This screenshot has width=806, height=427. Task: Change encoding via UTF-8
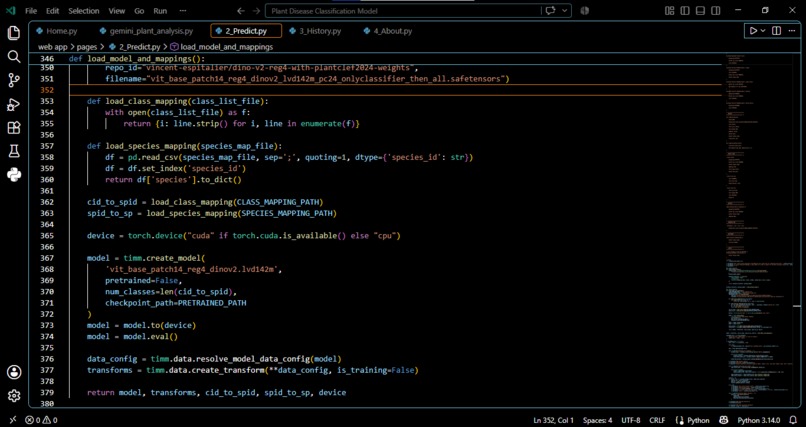pos(631,420)
